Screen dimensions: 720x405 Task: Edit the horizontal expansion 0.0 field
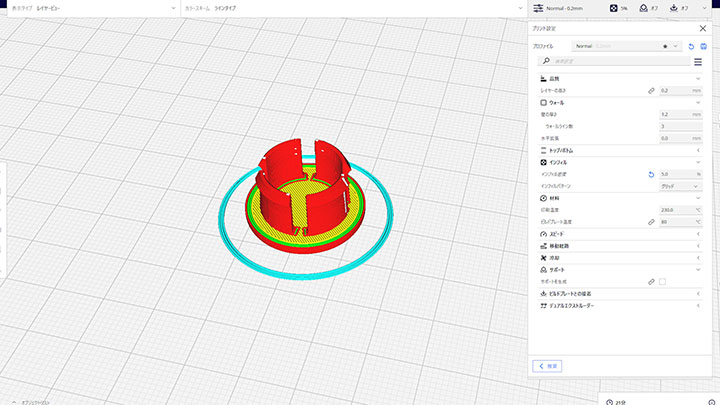coord(681,138)
